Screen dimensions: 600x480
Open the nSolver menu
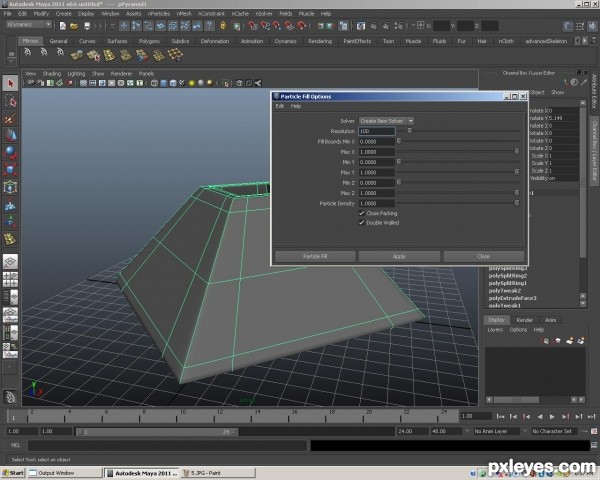264,13
